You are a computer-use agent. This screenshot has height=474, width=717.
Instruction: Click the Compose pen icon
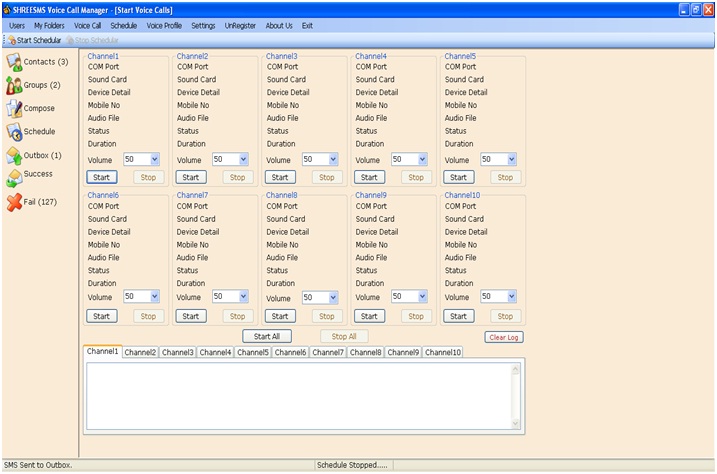pos(14,108)
